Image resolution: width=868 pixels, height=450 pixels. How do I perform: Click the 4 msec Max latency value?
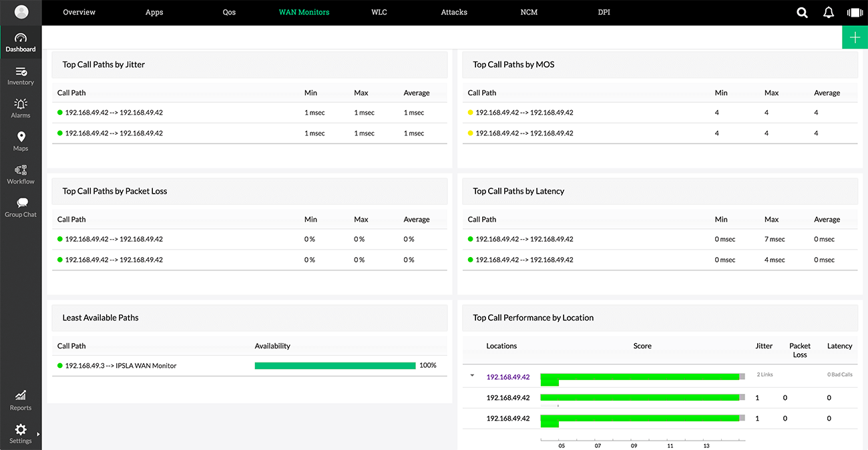pos(775,260)
